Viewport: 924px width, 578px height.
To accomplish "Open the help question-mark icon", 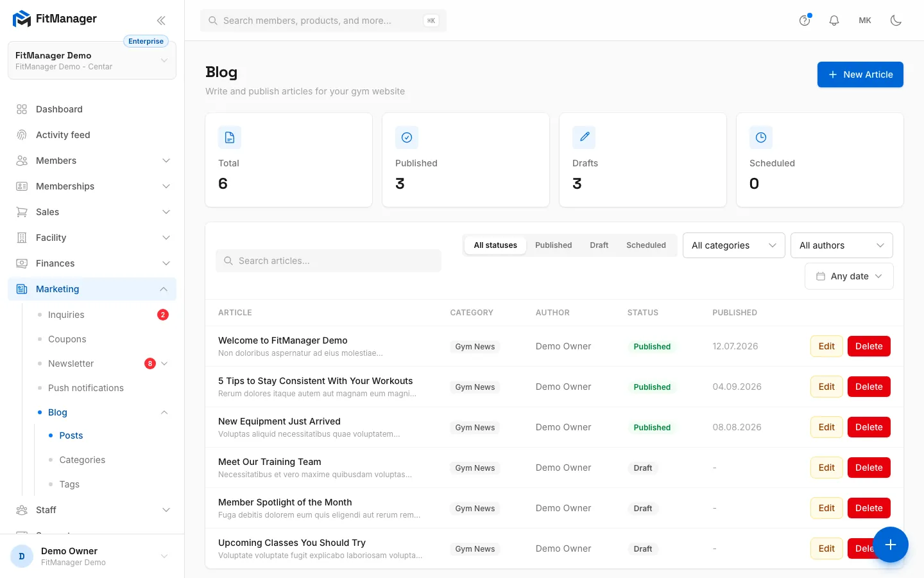I will [x=805, y=21].
